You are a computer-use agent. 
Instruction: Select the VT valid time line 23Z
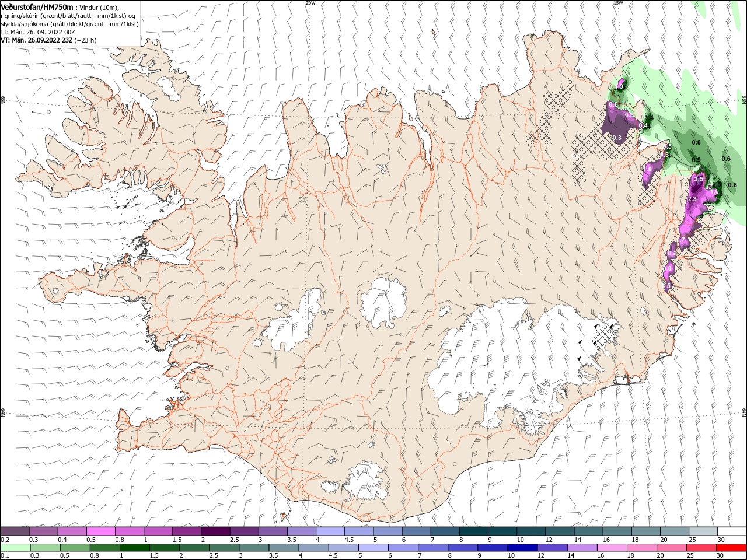point(48,40)
